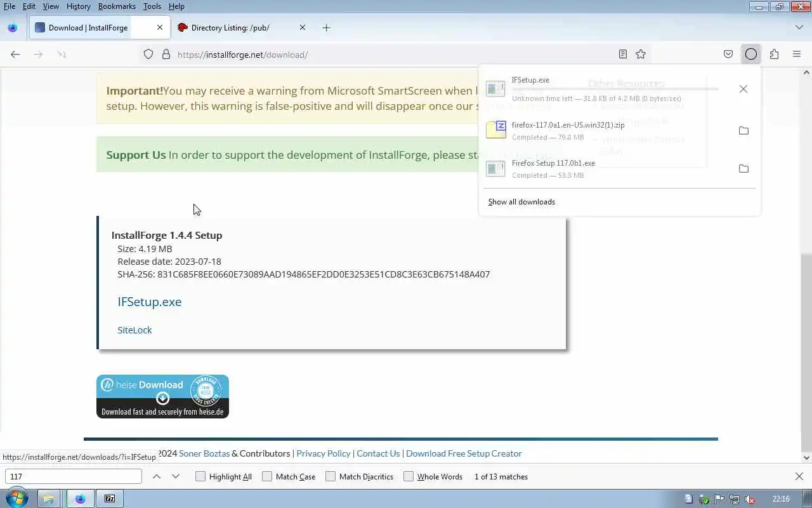This screenshot has height=508, width=812.
Task: Open the File menu
Action: [10, 6]
